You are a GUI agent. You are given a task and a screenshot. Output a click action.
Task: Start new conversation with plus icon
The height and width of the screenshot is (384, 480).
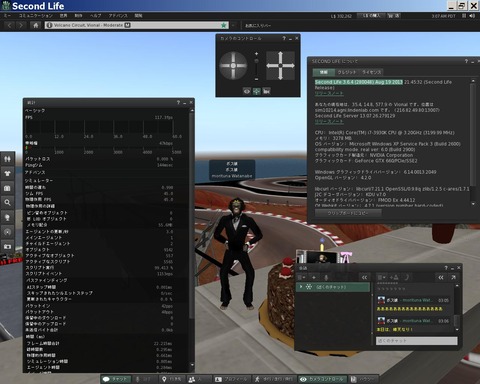pyautogui.click(x=314, y=277)
